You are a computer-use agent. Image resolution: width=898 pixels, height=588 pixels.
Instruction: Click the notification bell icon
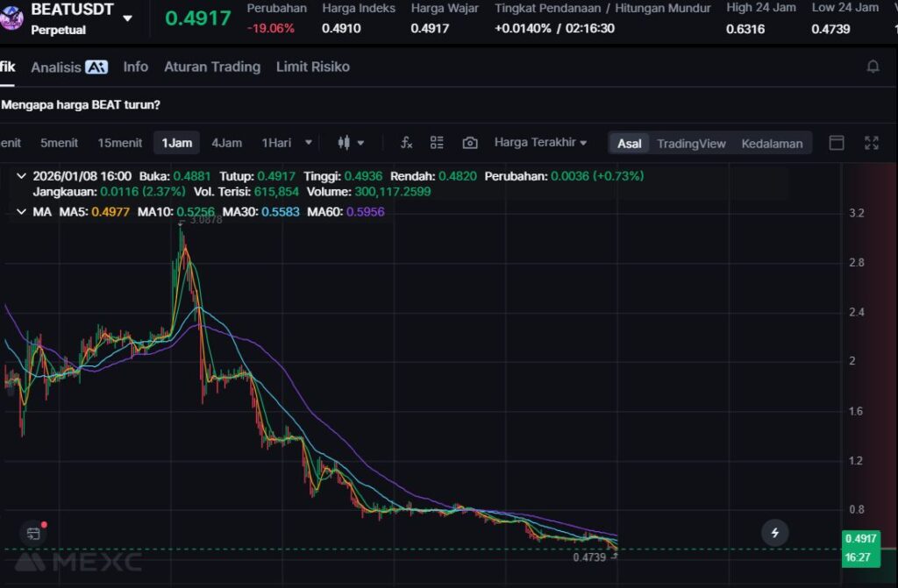click(x=873, y=67)
